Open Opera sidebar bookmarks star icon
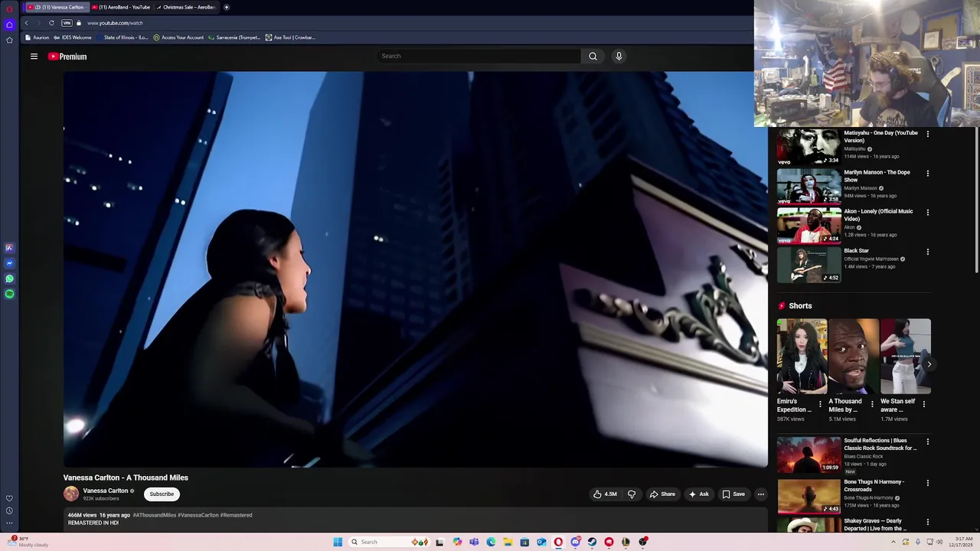The image size is (980, 551). [9, 40]
